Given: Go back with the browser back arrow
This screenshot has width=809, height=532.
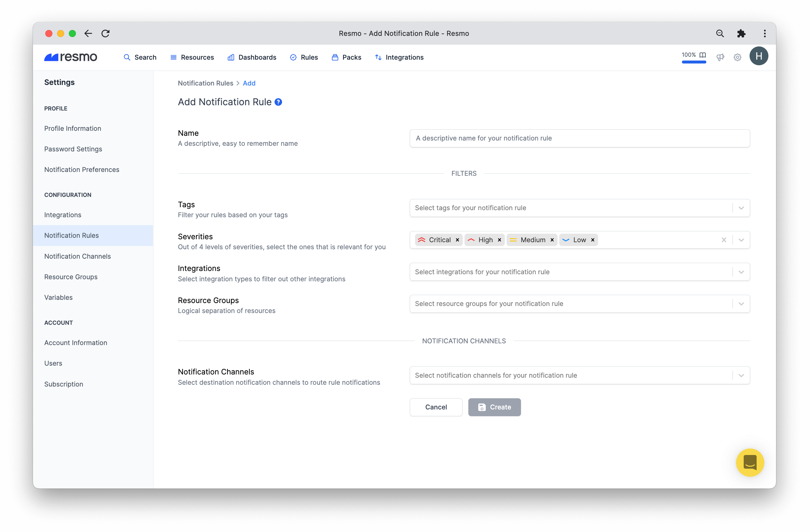Looking at the screenshot, I should [x=88, y=33].
